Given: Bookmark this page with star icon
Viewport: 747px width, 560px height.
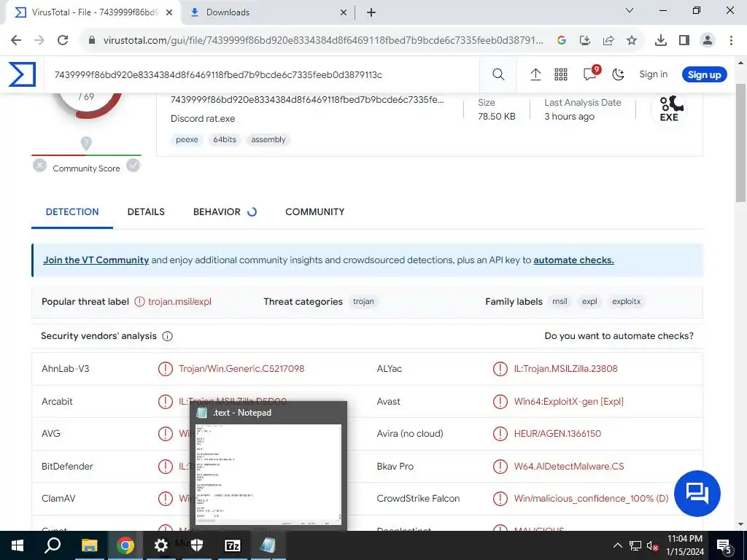Looking at the screenshot, I should tap(632, 41).
